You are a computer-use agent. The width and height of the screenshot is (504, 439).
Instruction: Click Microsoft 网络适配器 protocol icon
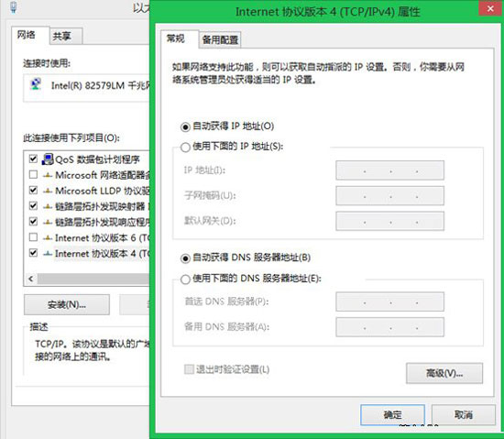click(48, 175)
